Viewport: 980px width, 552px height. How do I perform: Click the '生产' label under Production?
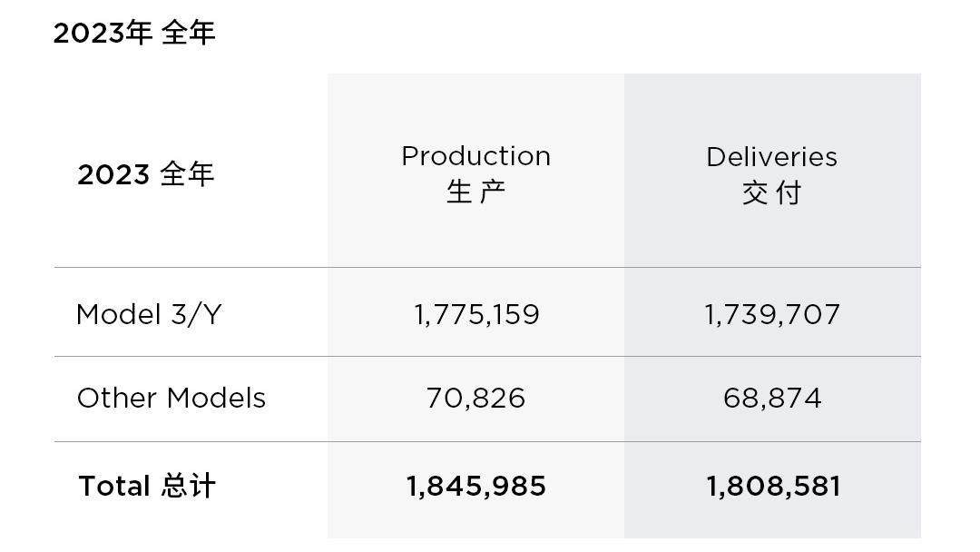(475, 192)
